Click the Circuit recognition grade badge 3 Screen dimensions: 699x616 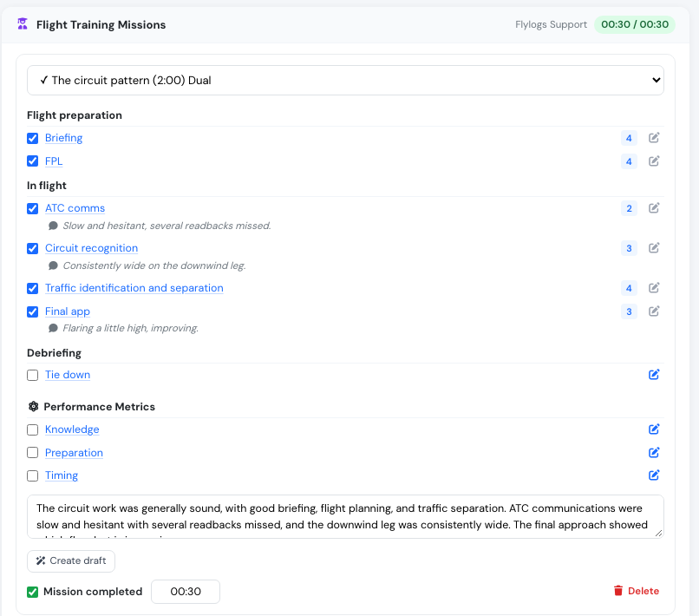[629, 248]
